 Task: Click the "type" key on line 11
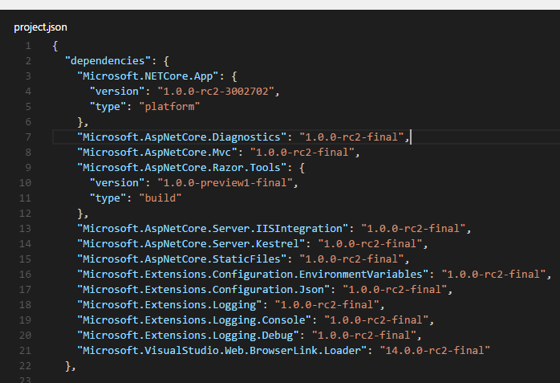(108, 198)
